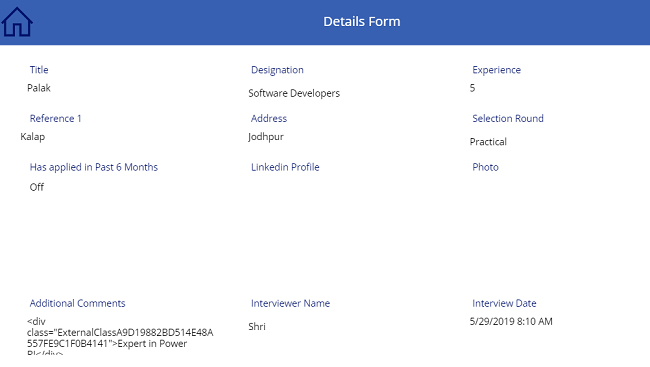Click the Experience field label
650x367 pixels.
[x=496, y=70]
